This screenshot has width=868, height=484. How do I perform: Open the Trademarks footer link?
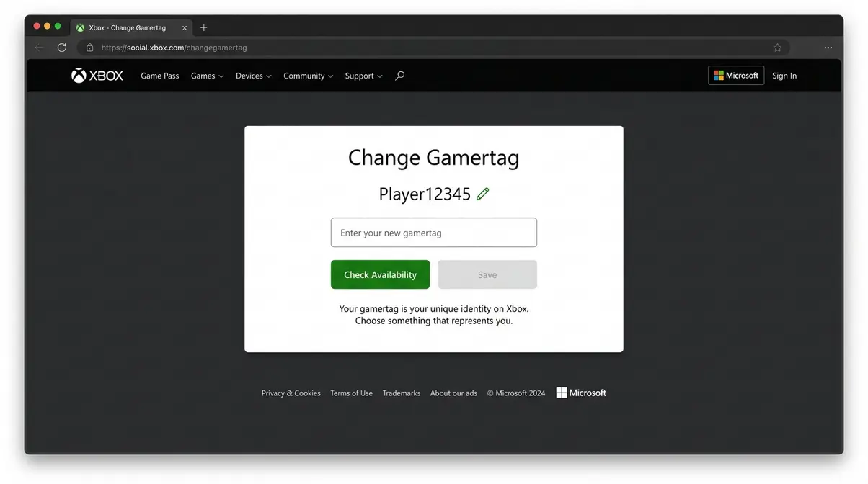tap(402, 393)
